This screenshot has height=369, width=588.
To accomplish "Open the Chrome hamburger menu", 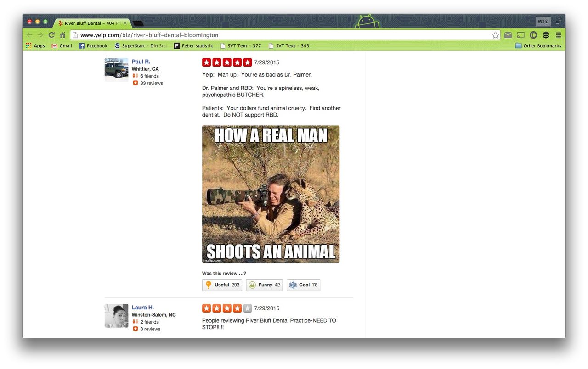I will (559, 35).
